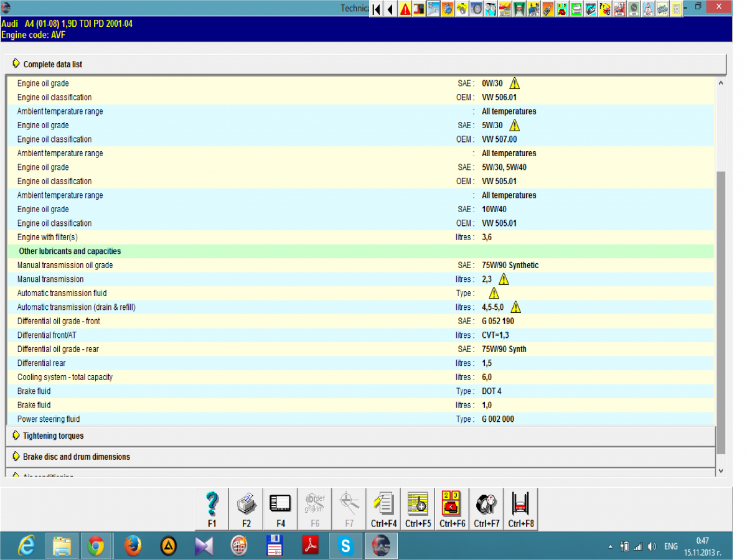Screen dimensions: 747x560
Task: Click the F7 magnifier zoom button
Action: coord(349,509)
